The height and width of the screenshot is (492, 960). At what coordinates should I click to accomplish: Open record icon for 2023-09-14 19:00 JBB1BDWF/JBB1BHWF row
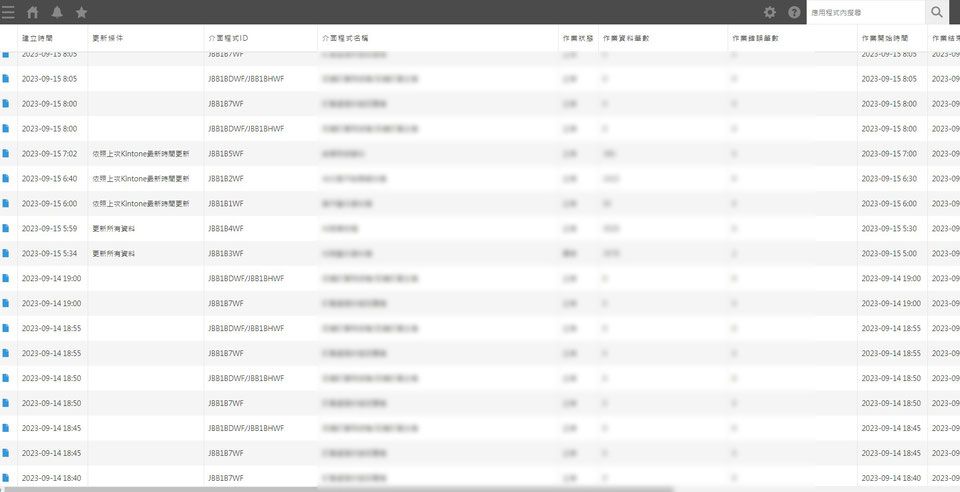coord(6,278)
